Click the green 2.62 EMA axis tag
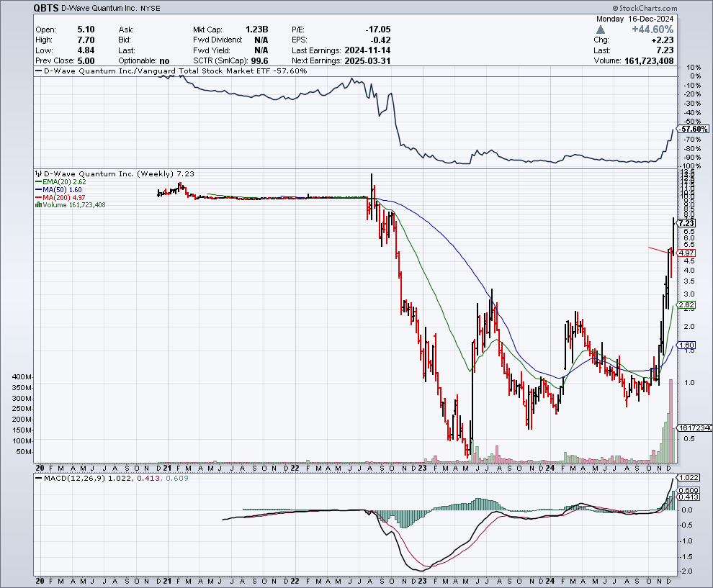The image size is (713, 588). click(686, 305)
